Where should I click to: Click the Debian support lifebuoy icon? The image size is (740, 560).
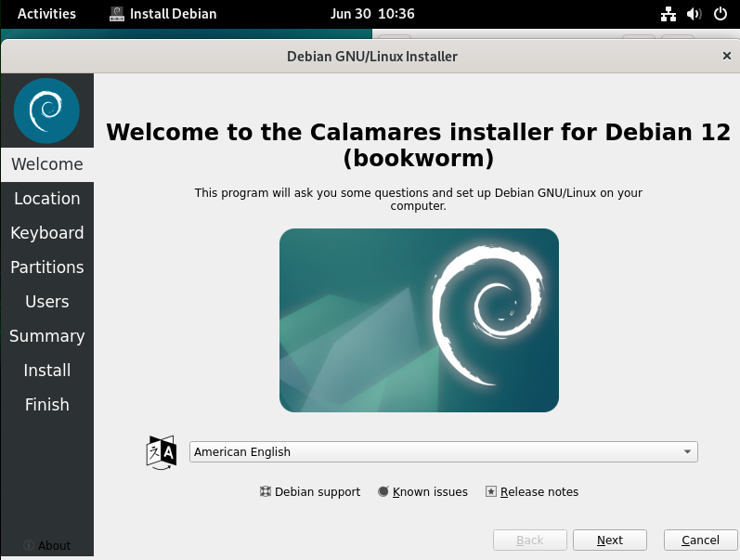(x=266, y=491)
